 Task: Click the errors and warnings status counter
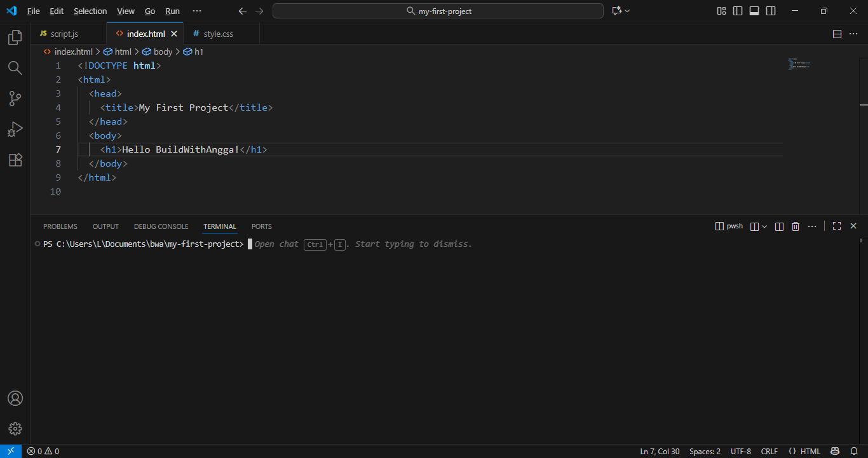pyautogui.click(x=43, y=451)
